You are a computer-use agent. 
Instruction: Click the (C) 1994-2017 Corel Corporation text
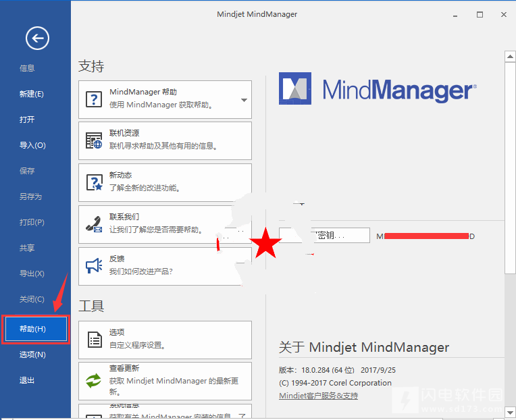(335, 383)
